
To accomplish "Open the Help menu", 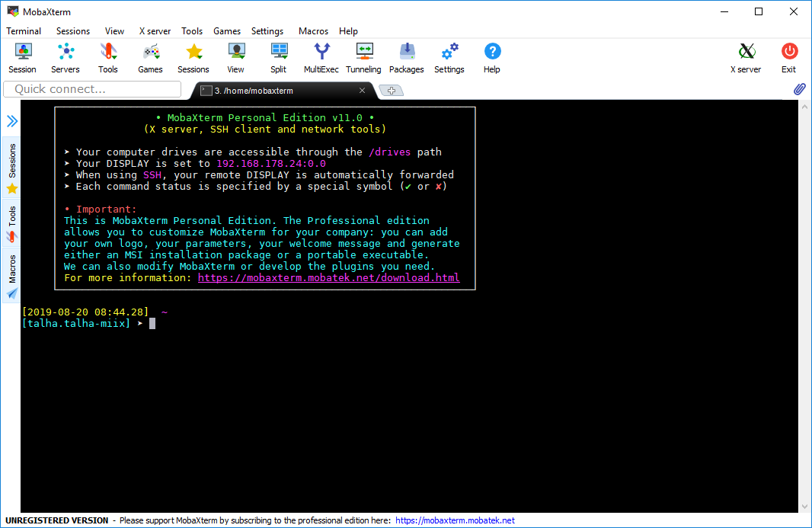I will [349, 31].
